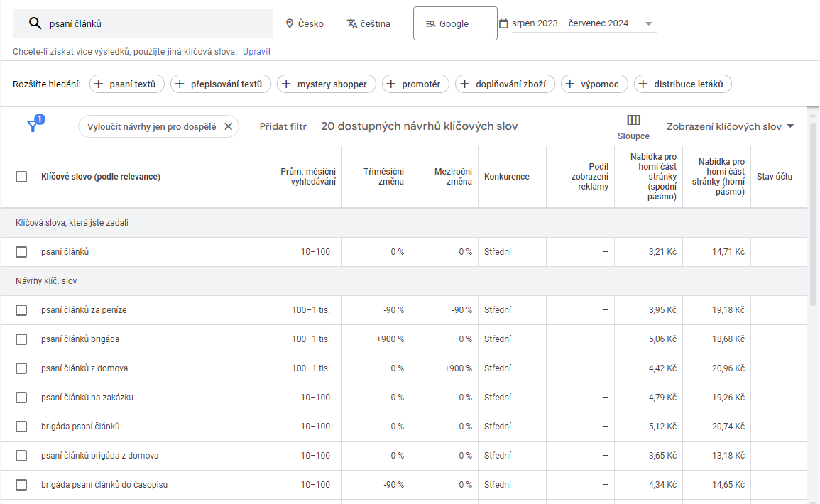Click plus icon on 'mystery shopper' chip
This screenshot has height=504, width=820.
click(x=287, y=84)
